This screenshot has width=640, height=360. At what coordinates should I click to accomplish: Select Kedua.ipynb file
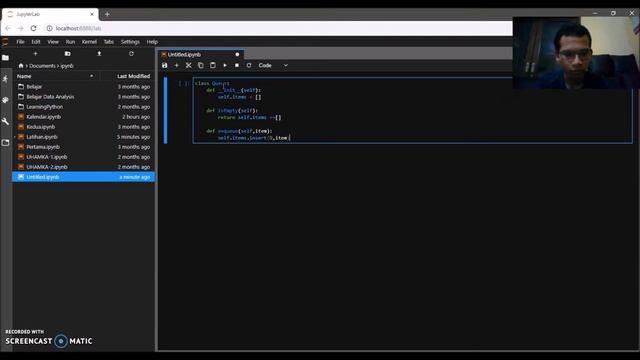click(83, 127)
